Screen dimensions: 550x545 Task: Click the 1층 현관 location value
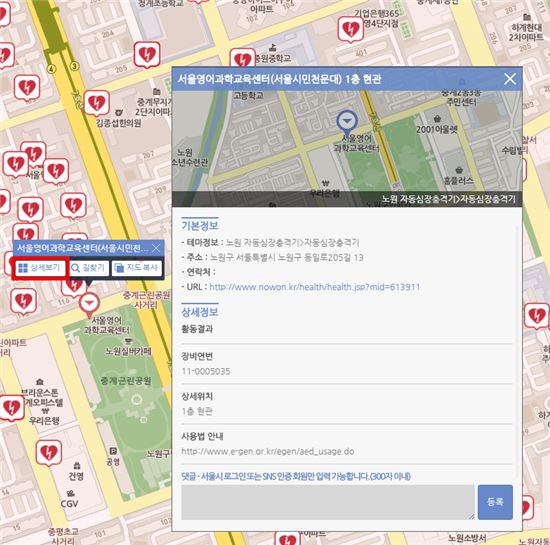click(x=197, y=411)
